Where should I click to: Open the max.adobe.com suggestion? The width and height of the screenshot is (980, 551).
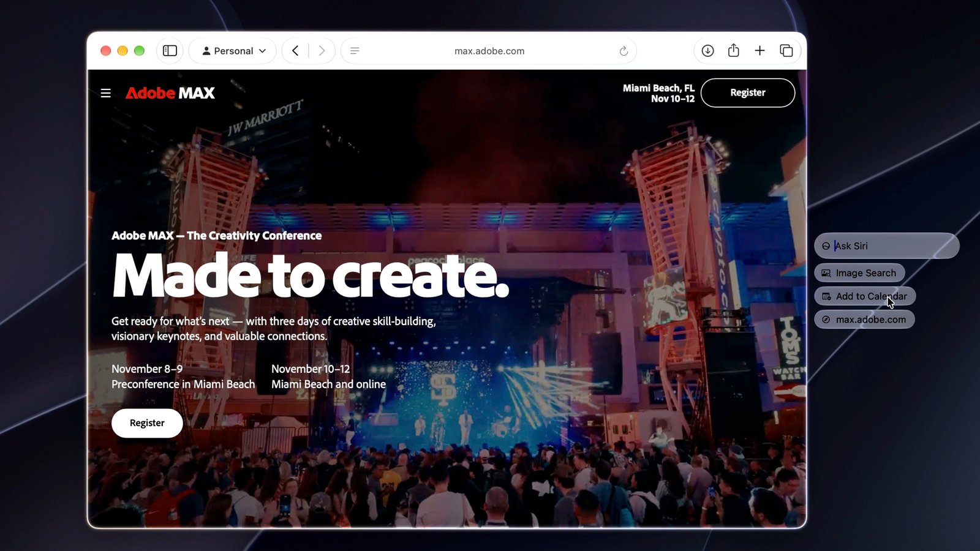864,320
